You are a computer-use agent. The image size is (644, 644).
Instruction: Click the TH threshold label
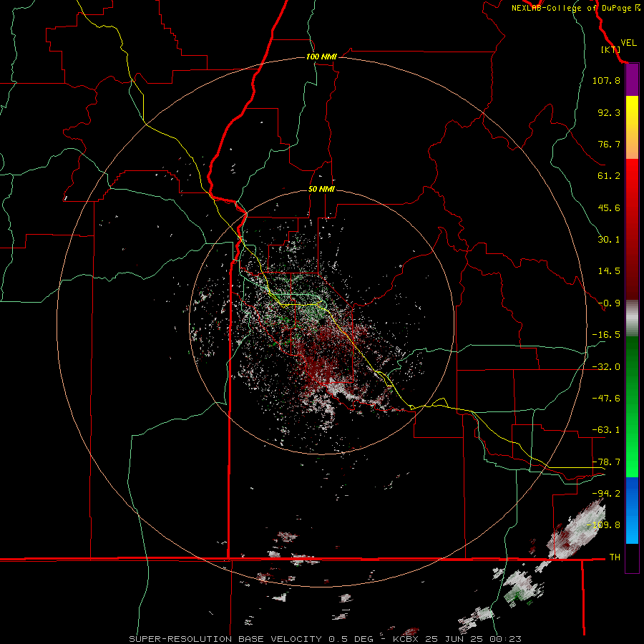(615, 557)
